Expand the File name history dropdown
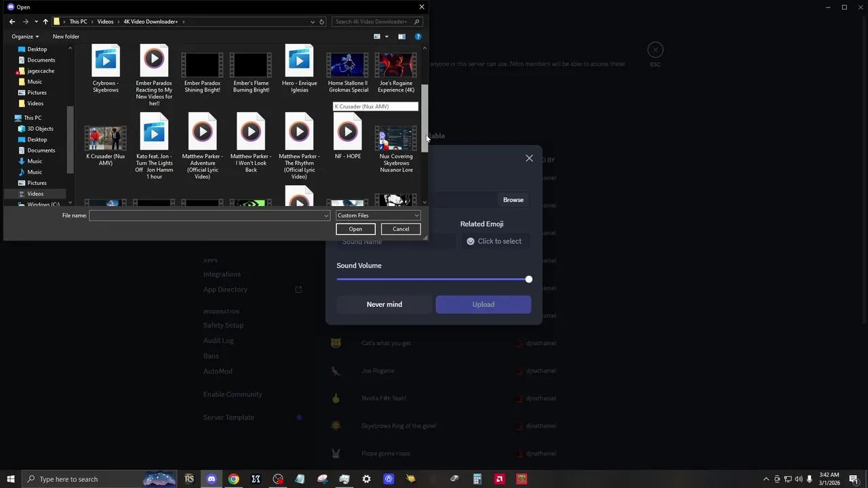The height and width of the screenshot is (488, 868). pos(326,216)
